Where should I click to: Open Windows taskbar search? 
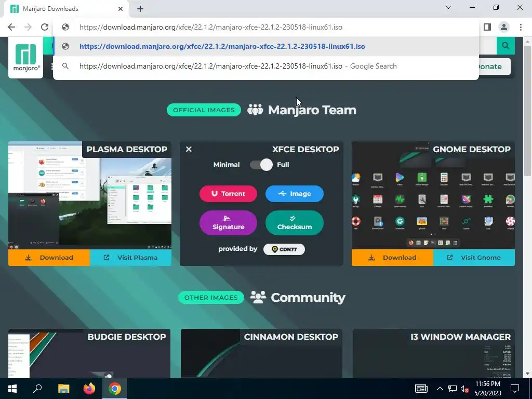[x=37, y=389]
